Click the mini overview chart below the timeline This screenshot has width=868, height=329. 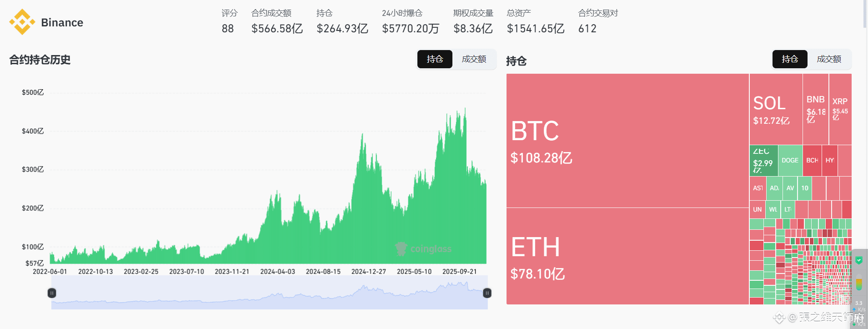(269, 293)
